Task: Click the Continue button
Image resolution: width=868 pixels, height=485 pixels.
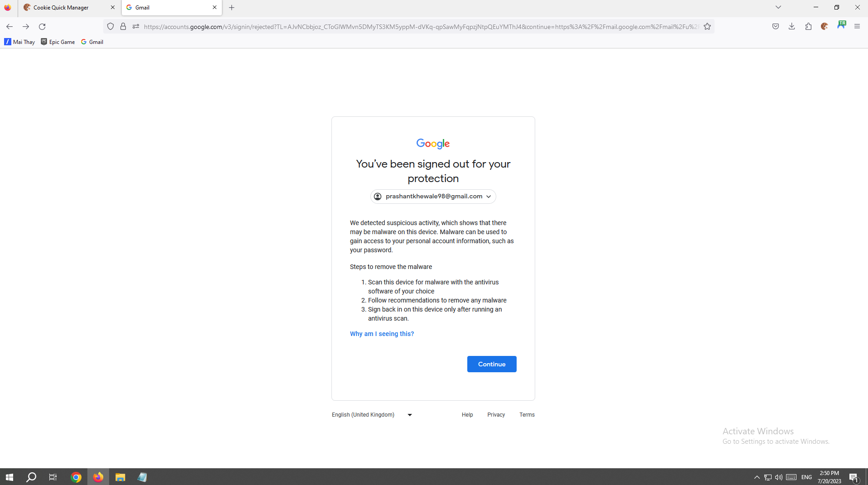Action: tap(492, 364)
